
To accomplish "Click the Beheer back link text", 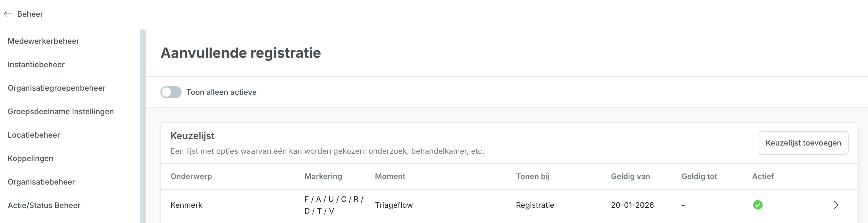I will [x=30, y=14].
